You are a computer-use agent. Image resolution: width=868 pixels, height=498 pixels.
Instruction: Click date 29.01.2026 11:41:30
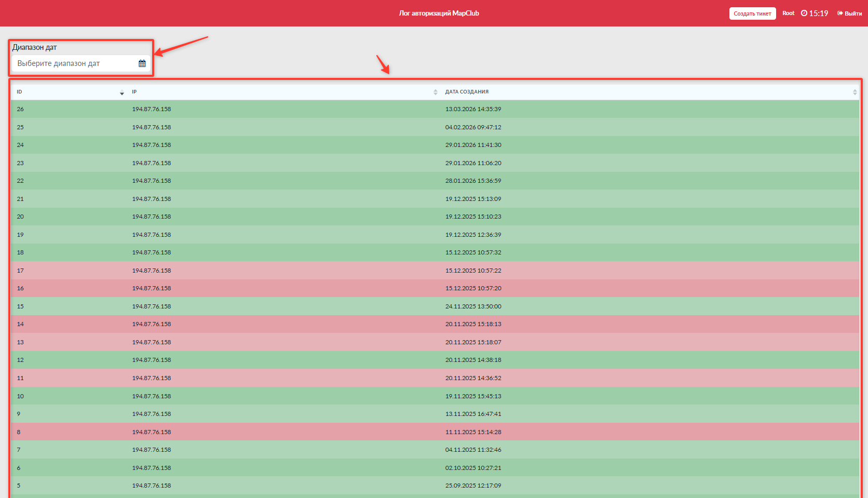[x=473, y=145]
